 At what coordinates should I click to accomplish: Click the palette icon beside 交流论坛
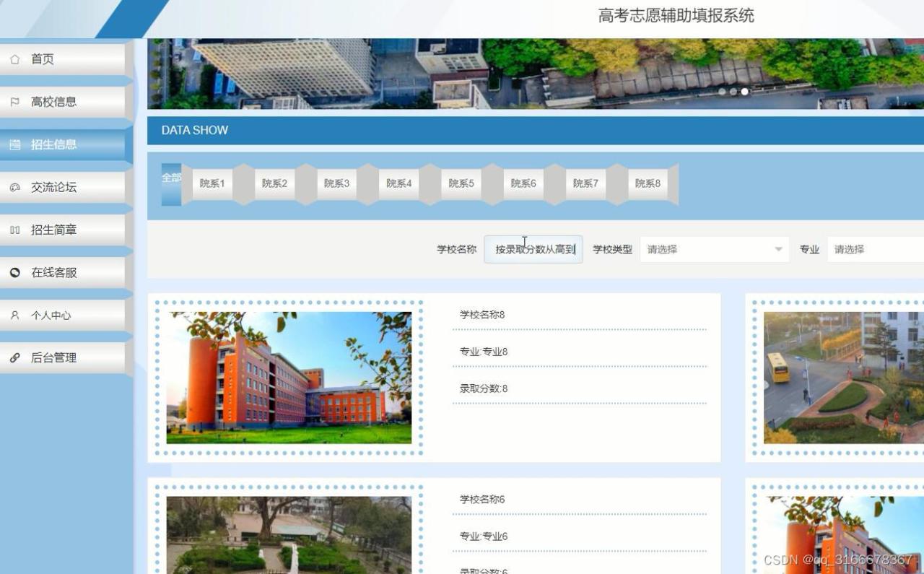pyautogui.click(x=14, y=187)
